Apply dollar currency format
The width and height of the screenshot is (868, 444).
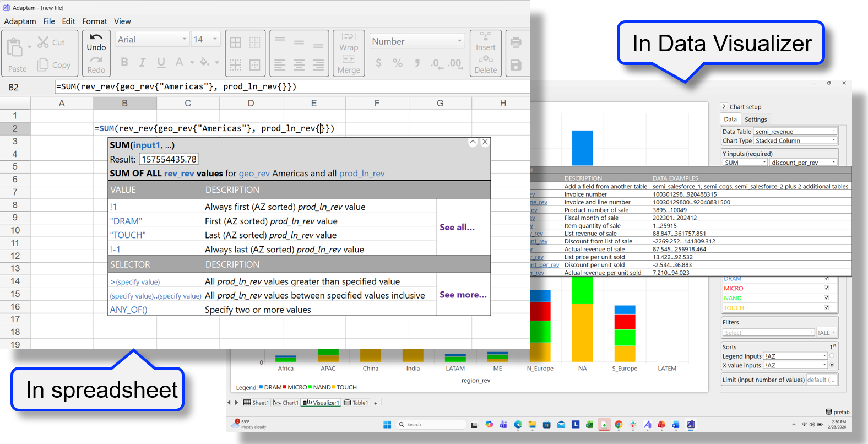[378, 63]
